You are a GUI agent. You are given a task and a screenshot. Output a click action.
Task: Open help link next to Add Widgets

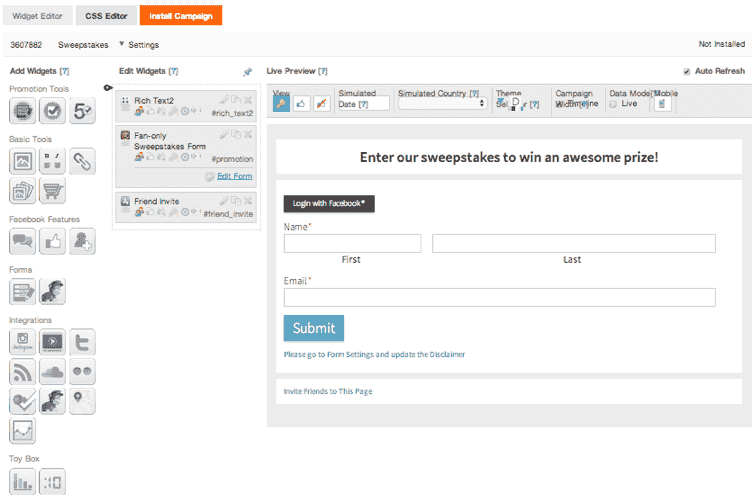tap(64, 71)
